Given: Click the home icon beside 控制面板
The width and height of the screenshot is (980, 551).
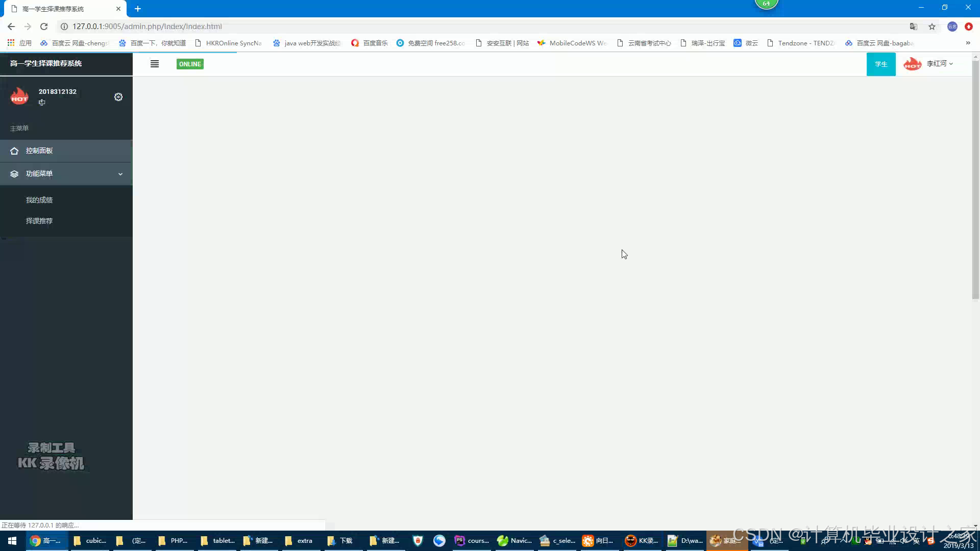Looking at the screenshot, I should [x=14, y=151].
